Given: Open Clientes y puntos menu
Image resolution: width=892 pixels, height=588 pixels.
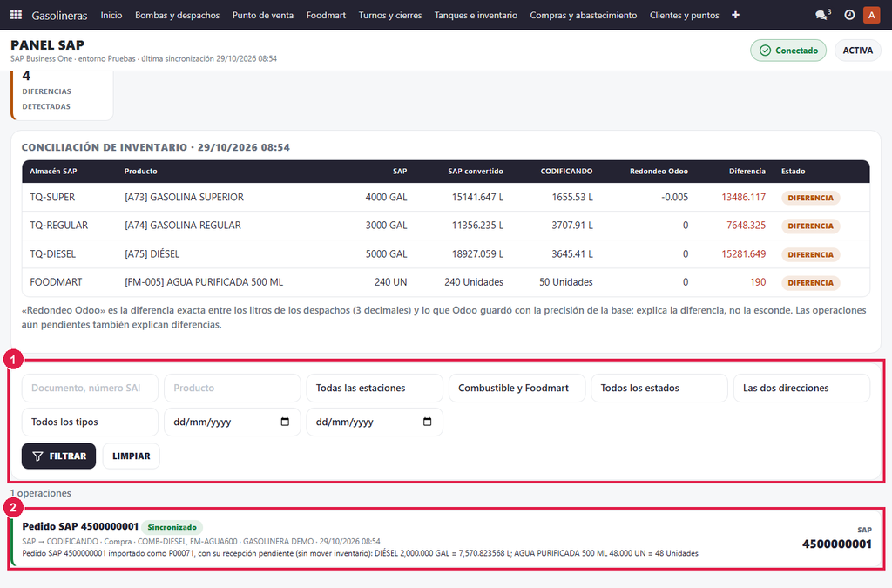Looking at the screenshot, I should coord(685,15).
